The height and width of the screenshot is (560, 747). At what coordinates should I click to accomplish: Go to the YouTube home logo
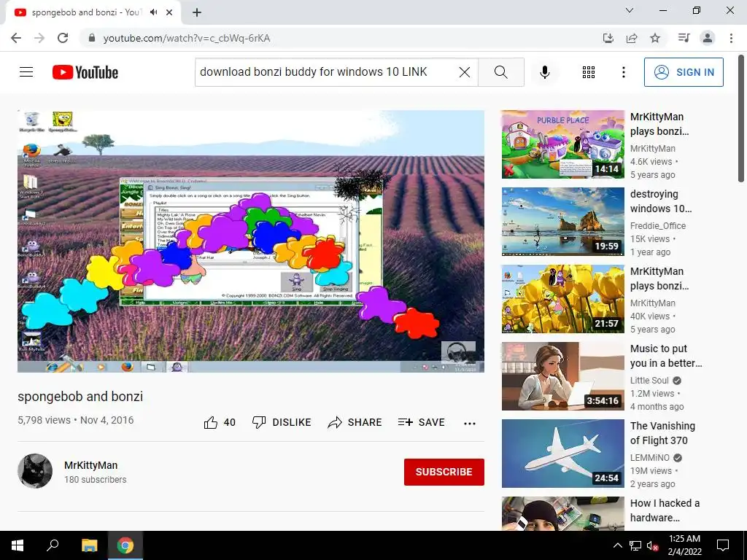(85, 72)
